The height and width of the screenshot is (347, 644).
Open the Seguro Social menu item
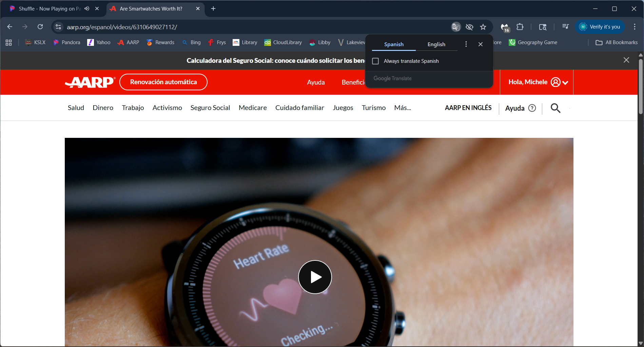(210, 108)
